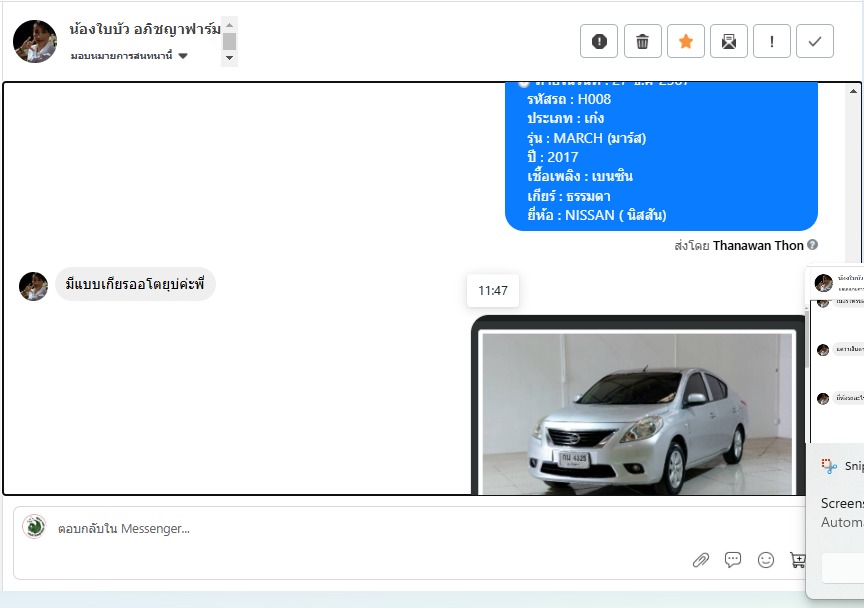864x608 pixels.
Task: Mark conversation unread via envelope icon
Action: [x=729, y=41]
